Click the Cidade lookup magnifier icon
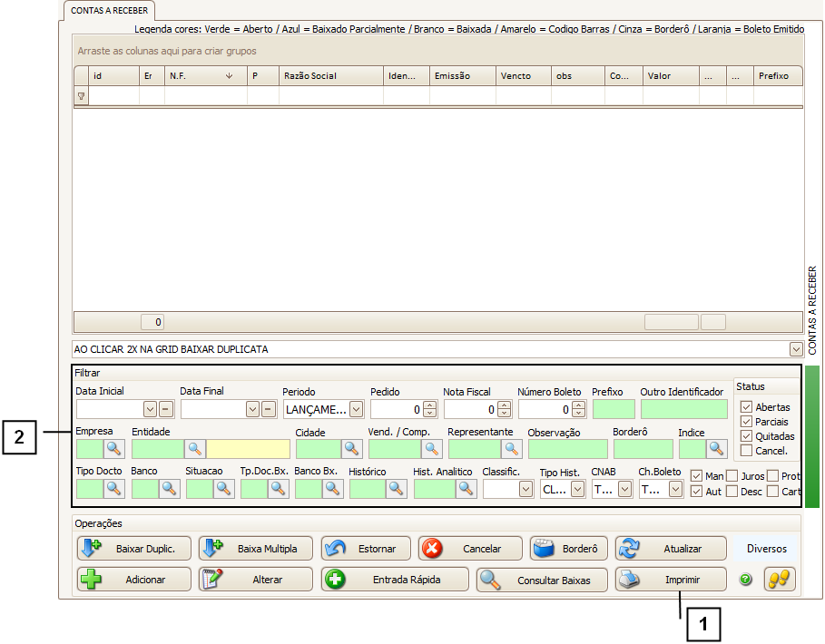The height and width of the screenshot is (644, 825). click(351, 448)
